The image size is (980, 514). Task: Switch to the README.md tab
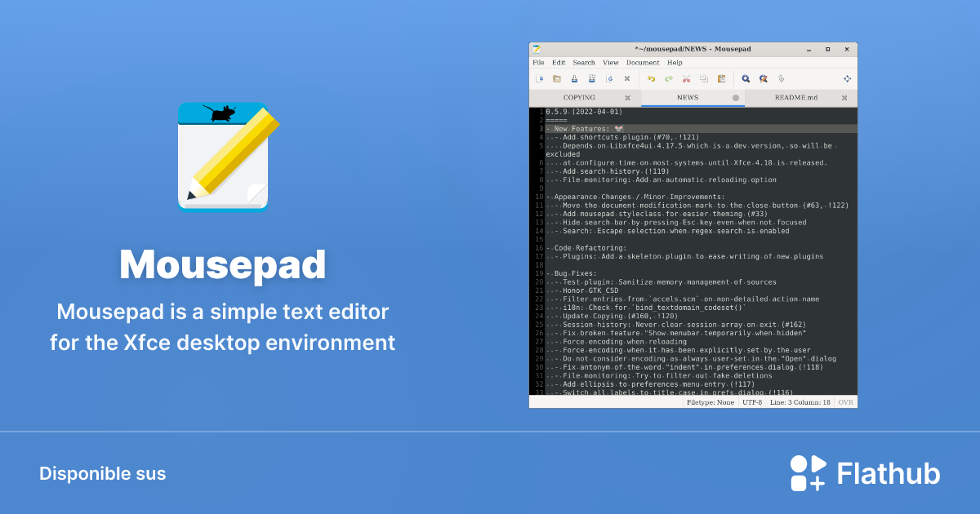click(x=795, y=97)
